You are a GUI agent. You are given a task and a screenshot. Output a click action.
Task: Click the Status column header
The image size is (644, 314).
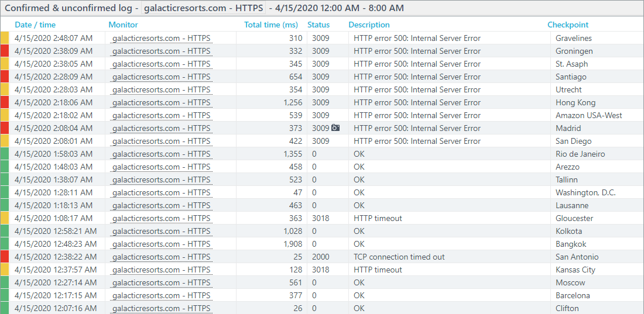pyautogui.click(x=318, y=25)
